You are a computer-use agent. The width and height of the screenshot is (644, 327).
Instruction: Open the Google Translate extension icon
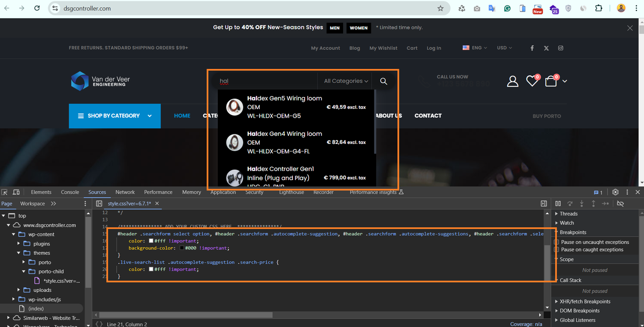492,8
